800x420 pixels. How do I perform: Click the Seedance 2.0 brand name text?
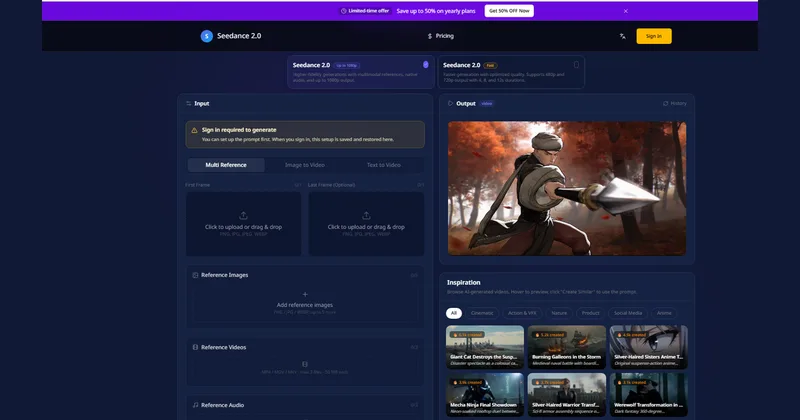point(239,36)
